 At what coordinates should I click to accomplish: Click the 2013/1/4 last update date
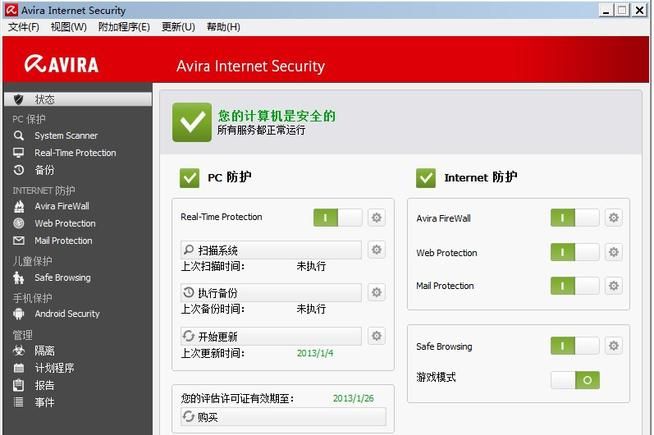pos(315,353)
